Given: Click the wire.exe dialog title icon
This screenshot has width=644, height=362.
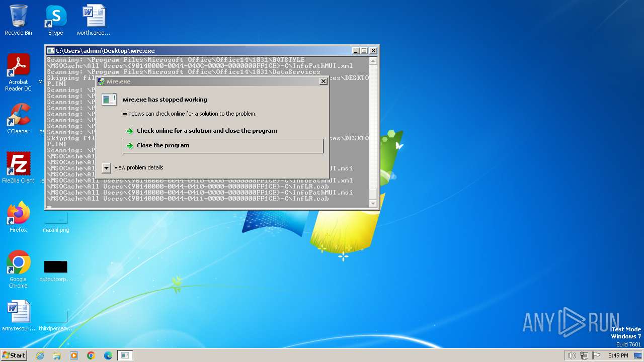Looking at the screenshot, I should [101, 81].
